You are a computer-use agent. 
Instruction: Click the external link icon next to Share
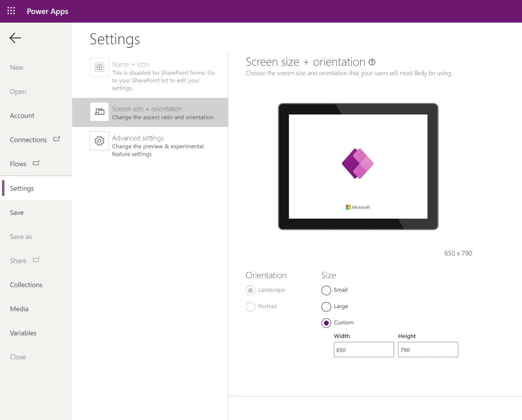pos(36,260)
